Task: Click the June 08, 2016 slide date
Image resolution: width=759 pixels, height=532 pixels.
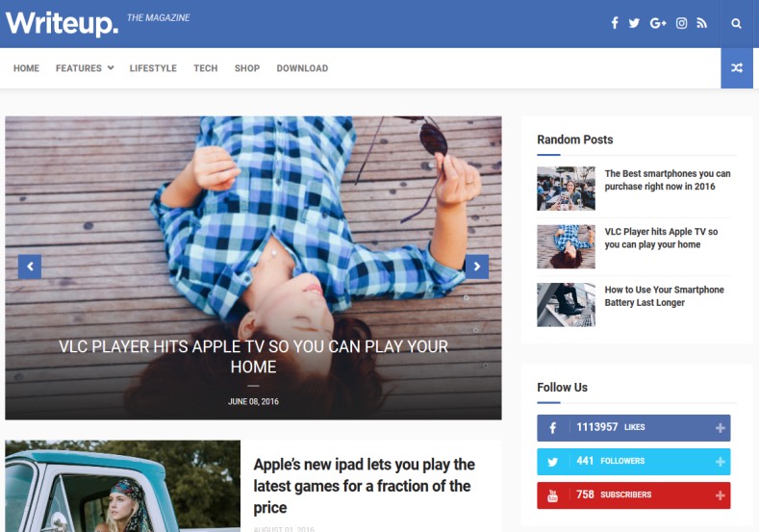Action: (253, 402)
